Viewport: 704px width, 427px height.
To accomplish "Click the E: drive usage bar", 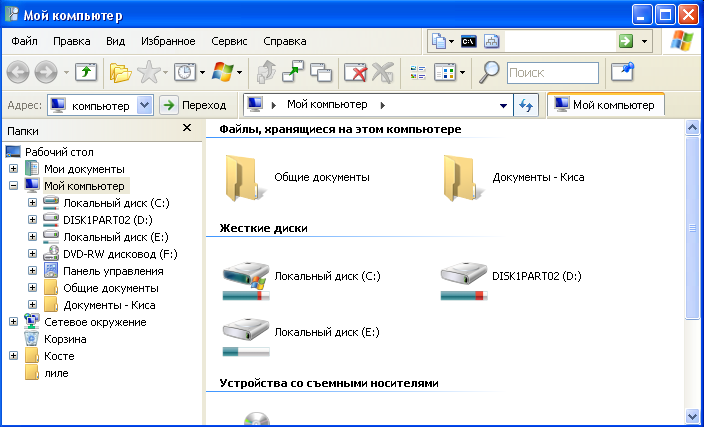I will coord(246,352).
